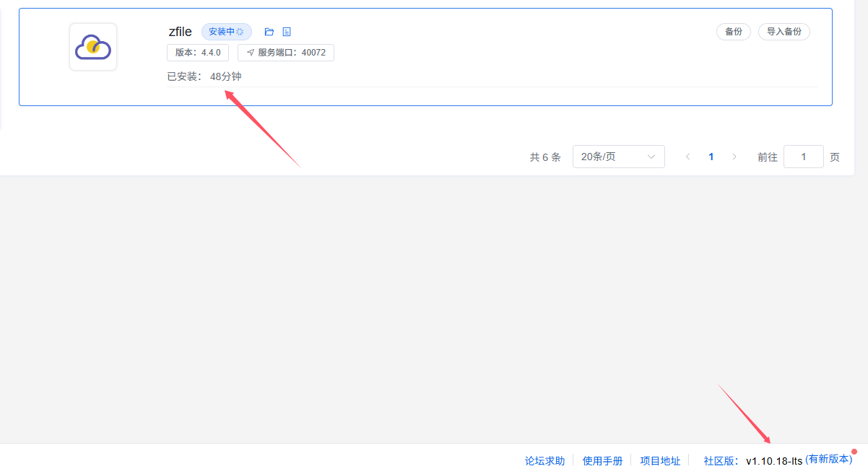868x474 pixels.
Task: Click the (有新版本) update link
Action: point(828,460)
